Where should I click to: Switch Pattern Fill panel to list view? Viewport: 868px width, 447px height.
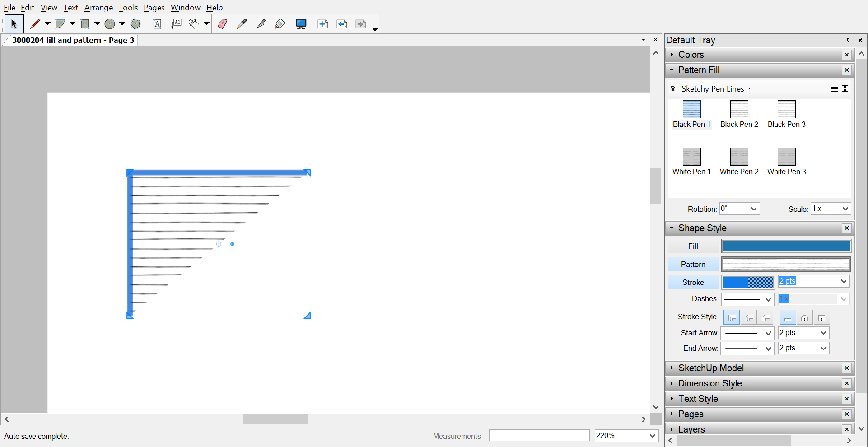(x=834, y=88)
